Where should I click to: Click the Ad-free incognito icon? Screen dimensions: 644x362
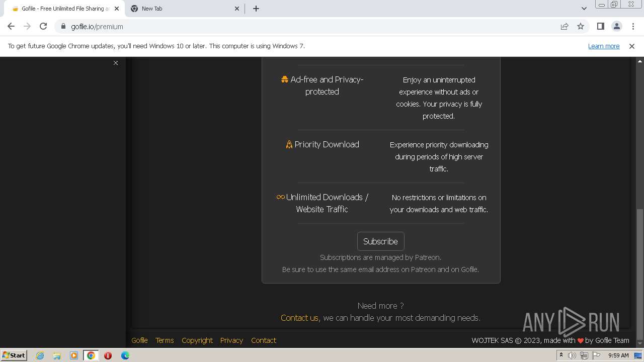click(x=285, y=79)
